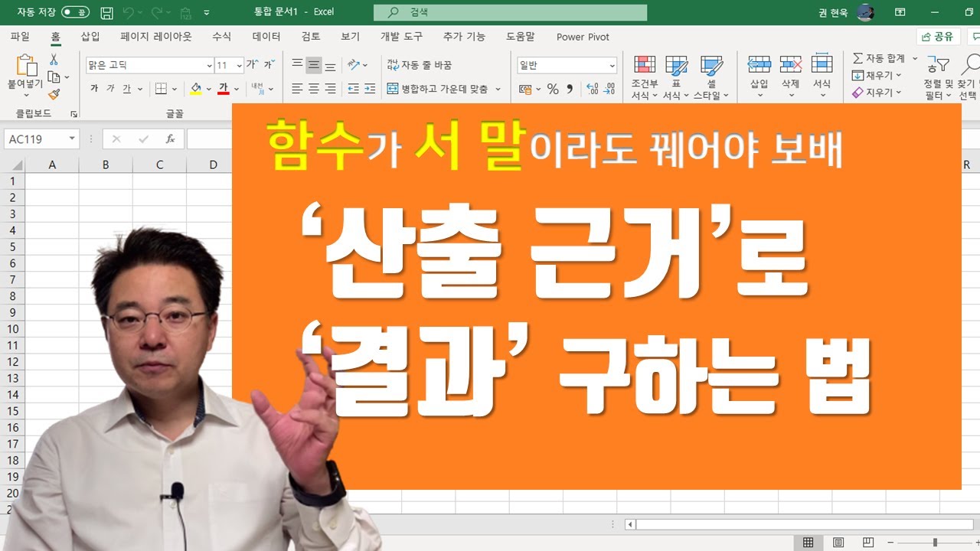Open the 표 서식 dropdown
The width and height of the screenshot is (980, 551).
click(676, 77)
